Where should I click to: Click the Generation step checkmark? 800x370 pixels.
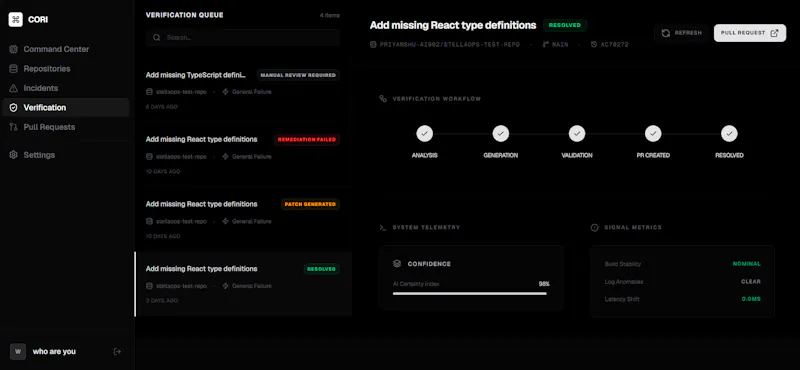tap(501, 134)
